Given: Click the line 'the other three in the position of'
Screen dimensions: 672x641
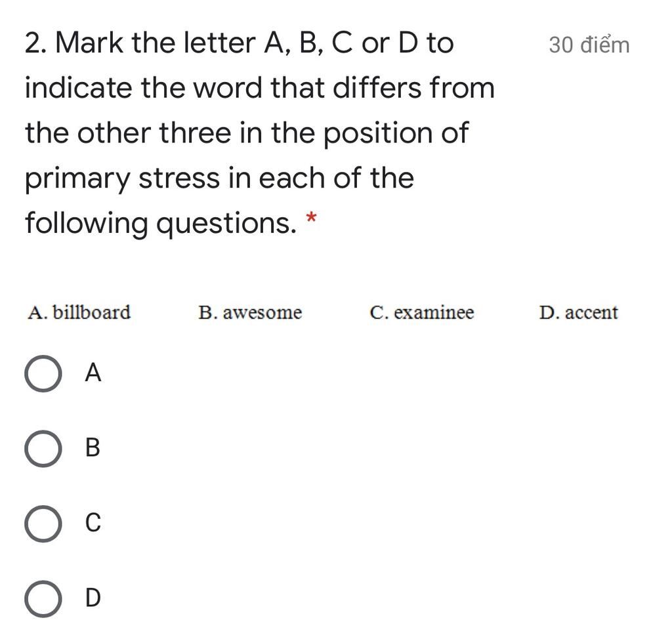Looking at the screenshot, I should 247,133.
